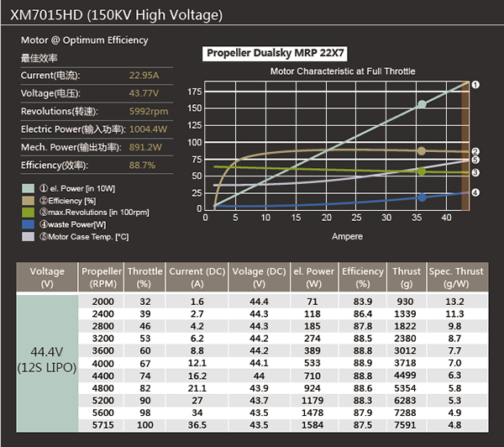Click the Propeller (RPM) column header
Screen dimensions: 504x447
[x=101, y=277]
